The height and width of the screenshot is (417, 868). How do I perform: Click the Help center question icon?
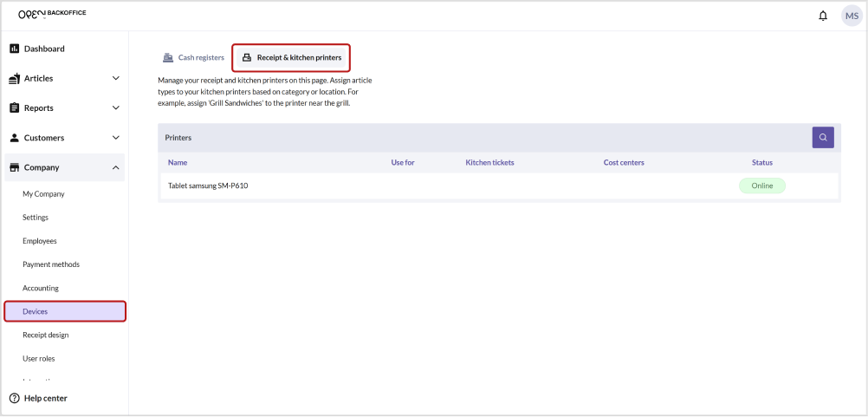(14, 398)
